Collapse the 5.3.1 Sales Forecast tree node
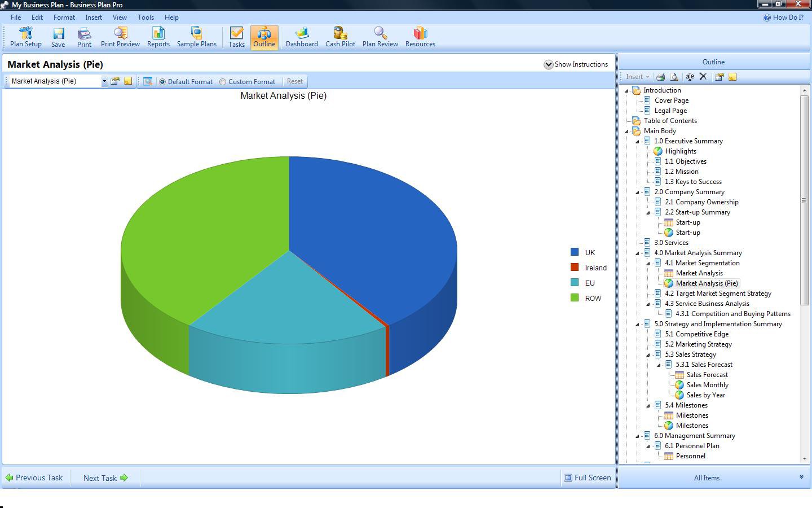The height and width of the screenshot is (508, 812). coord(659,365)
